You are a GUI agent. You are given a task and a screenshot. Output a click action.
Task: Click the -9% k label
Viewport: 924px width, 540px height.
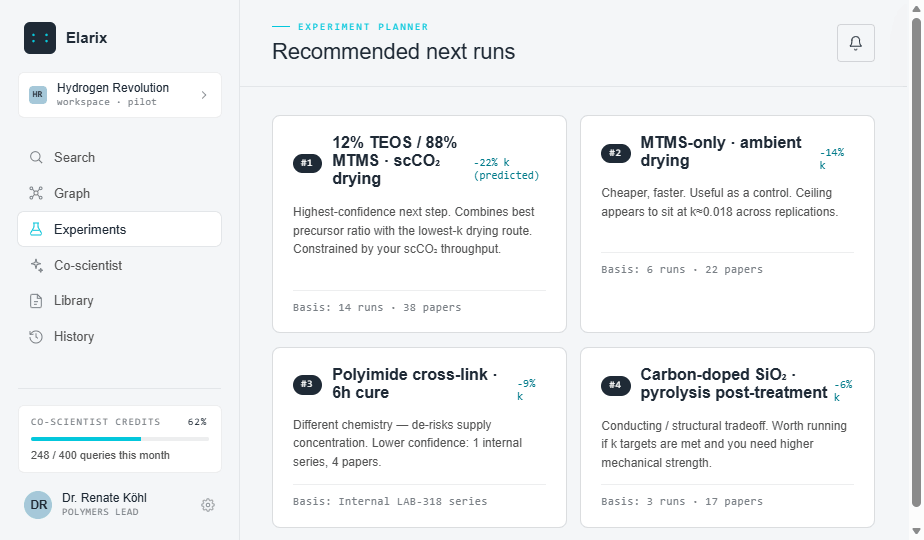click(x=526, y=390)
